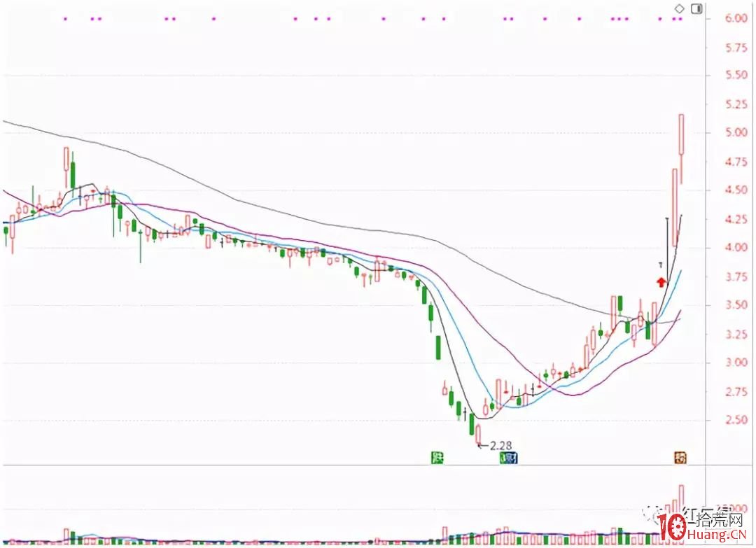
Task: Click the 3.75 price axis label
Action: click(736, 276)
